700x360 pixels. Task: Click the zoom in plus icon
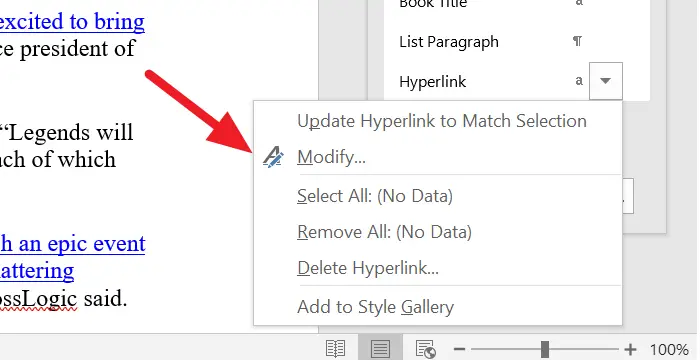tap(630, 349)
